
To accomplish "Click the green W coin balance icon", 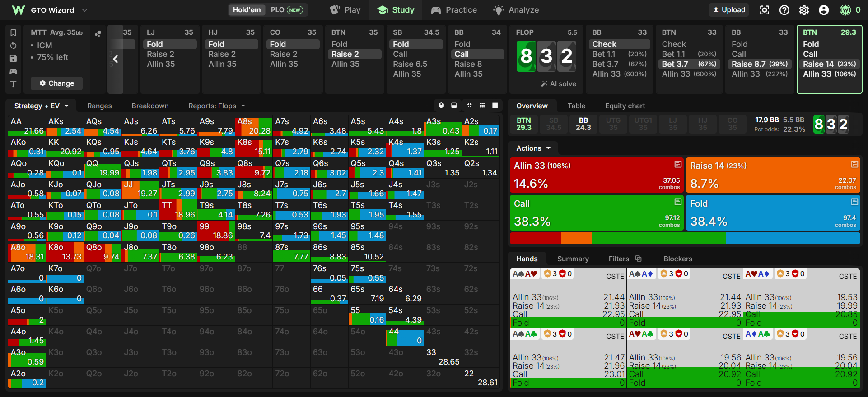I will pyautogui.click(x=845, y=10).
